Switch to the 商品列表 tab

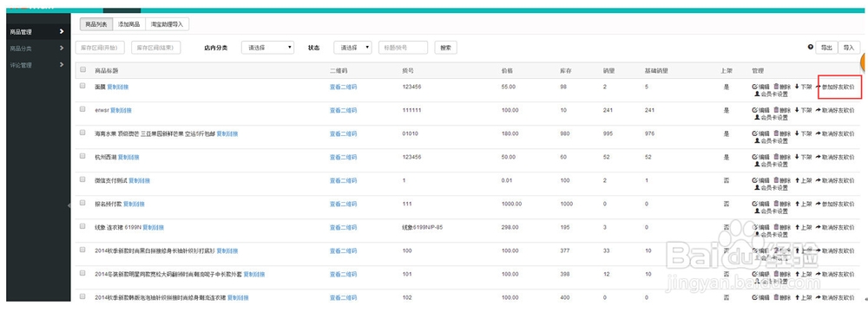[x=96, y=24]
